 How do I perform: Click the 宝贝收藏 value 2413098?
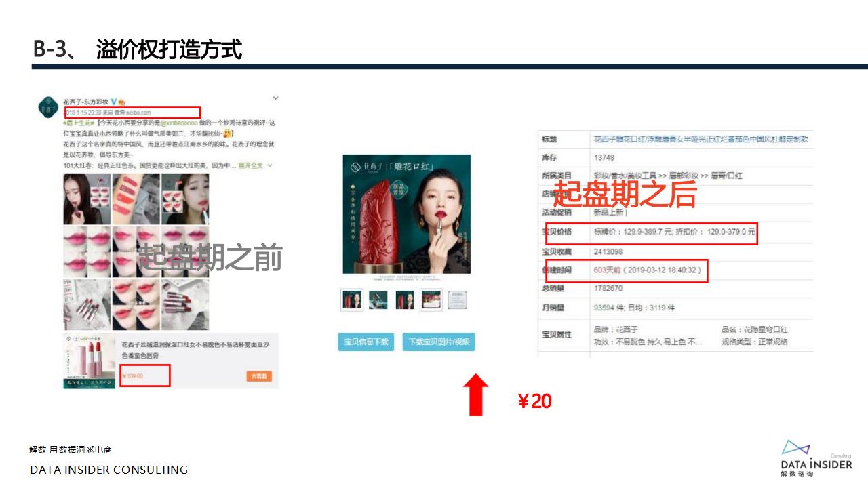(x=608, y=251)
